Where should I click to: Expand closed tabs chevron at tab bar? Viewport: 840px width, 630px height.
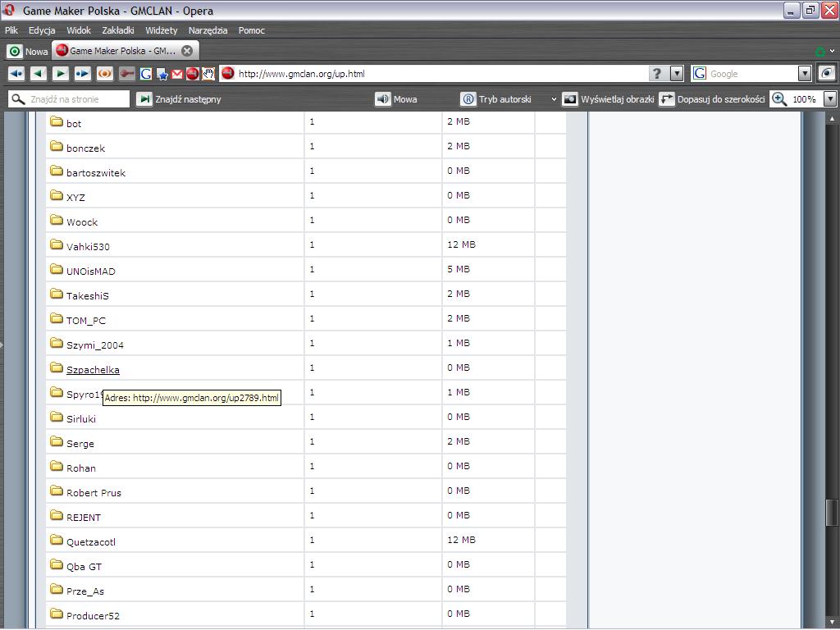coord(832,51)
